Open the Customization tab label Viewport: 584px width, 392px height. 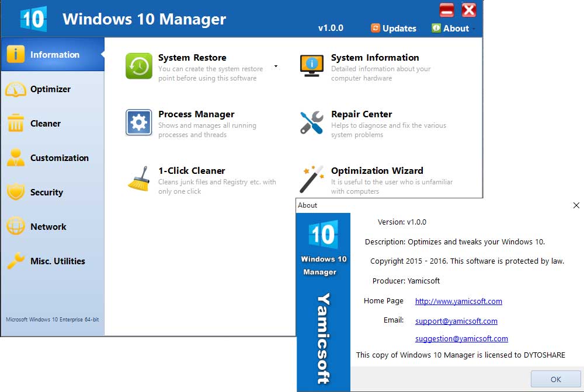(60, 157)
